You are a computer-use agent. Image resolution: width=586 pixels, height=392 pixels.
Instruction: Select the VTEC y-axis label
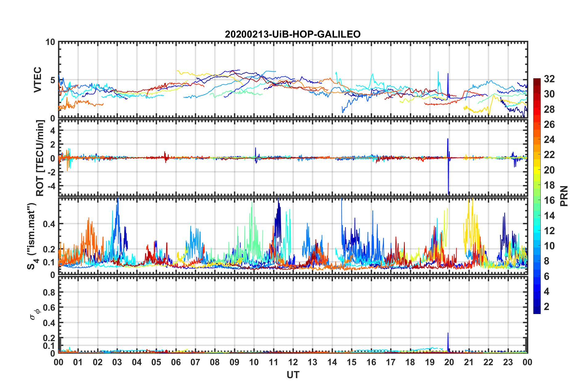click(38, 80)
